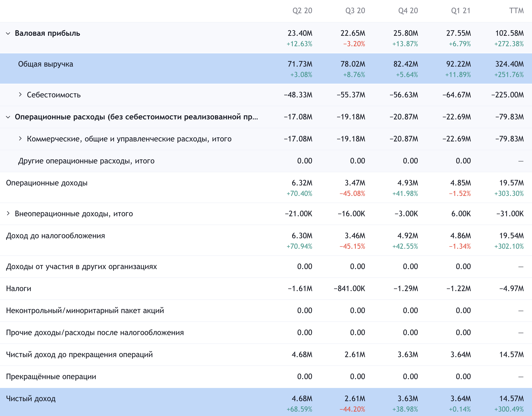532x416 pixels.
Task: Click TTM cost value −225.00M
Action: coord(507,95)
